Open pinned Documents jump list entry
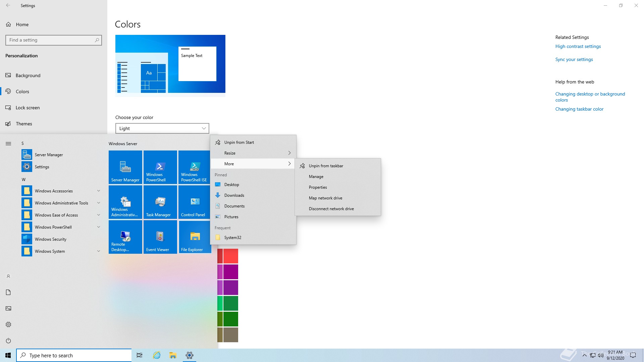The height and width of the screenshot is (362, 644). 253,206
